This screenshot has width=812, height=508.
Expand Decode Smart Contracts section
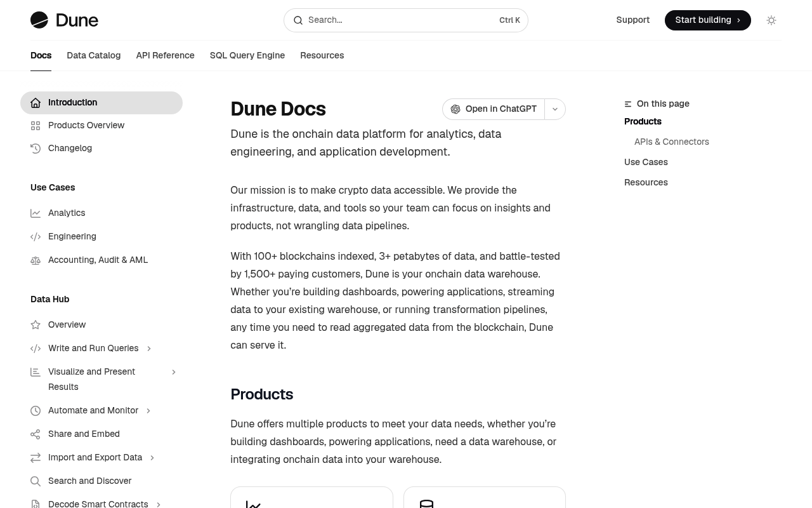click(x=159, y=504)
